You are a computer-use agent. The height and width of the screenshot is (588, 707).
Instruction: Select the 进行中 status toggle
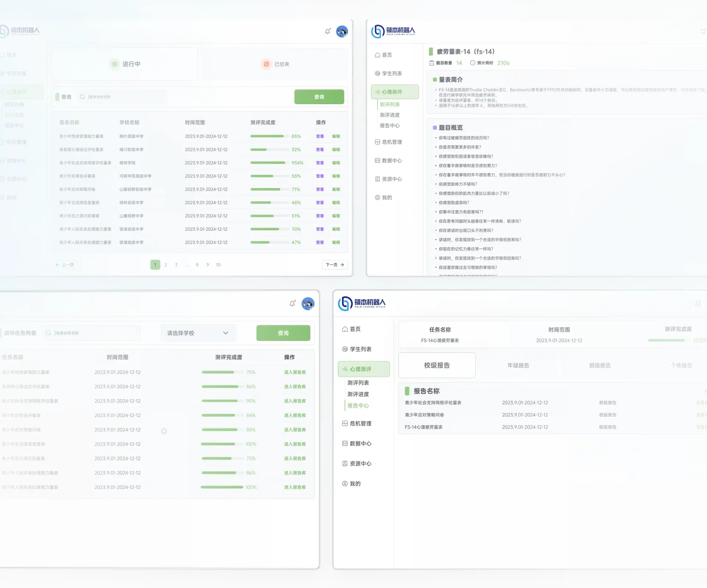(x=125, y=64)
